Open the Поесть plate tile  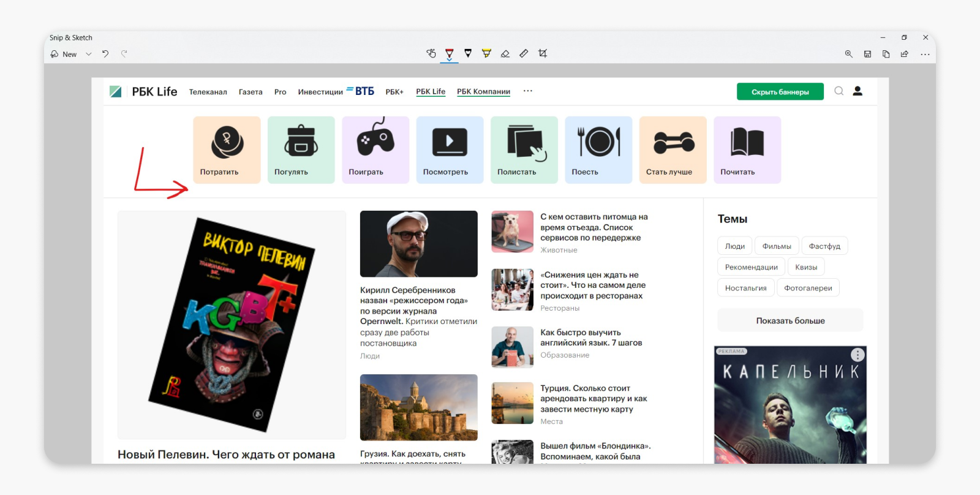598,150
